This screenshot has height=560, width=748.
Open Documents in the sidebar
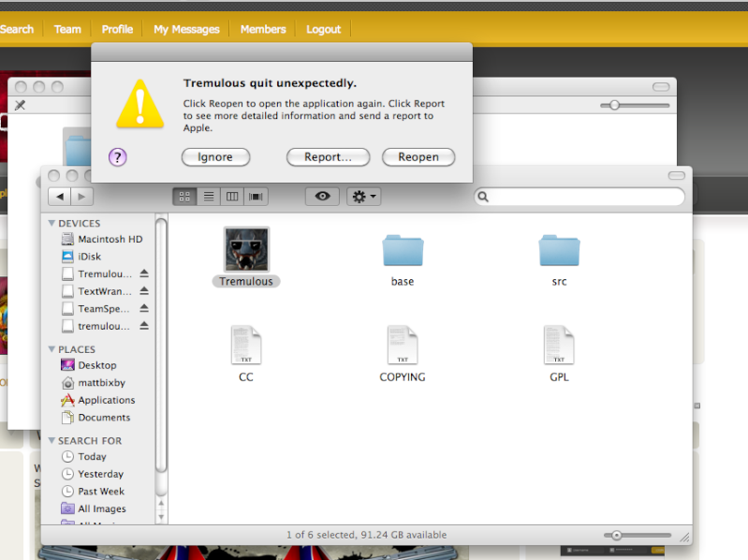95,418
